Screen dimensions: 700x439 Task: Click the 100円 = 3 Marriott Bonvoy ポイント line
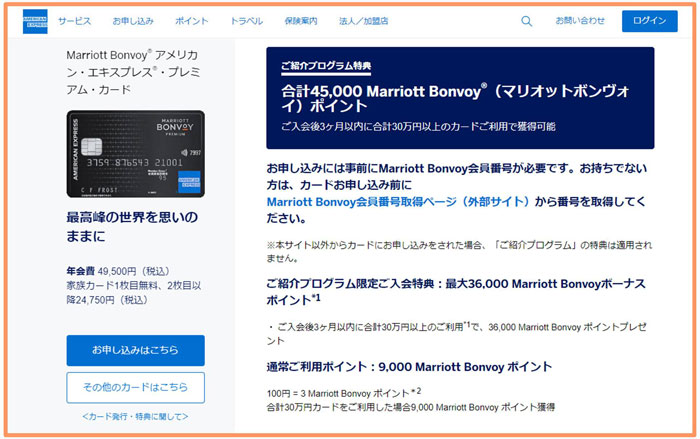tap(344, 393)
